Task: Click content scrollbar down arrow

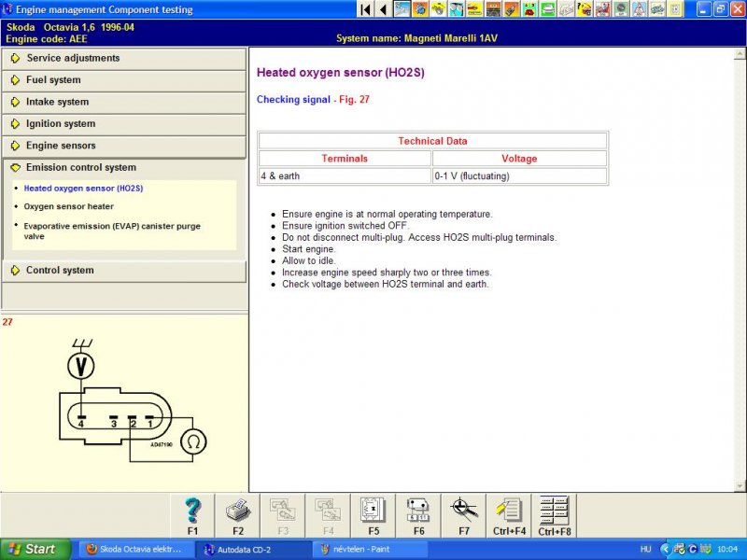Action: 740,486
